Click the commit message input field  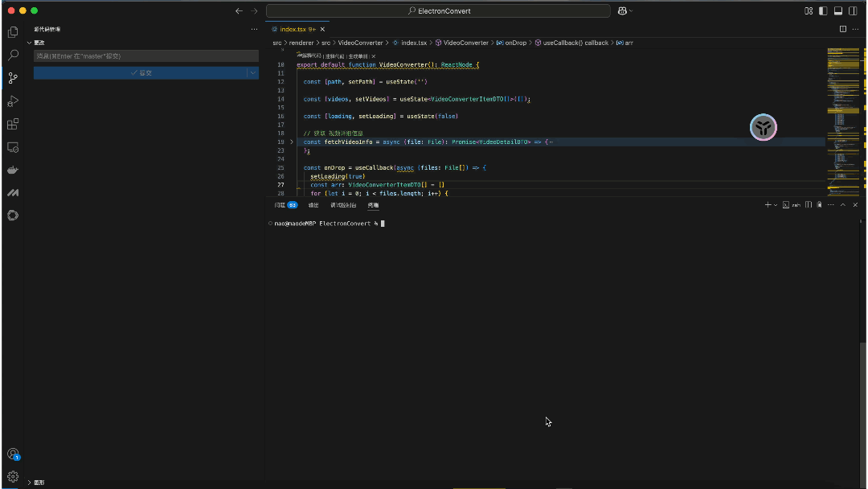click(146, 56)
